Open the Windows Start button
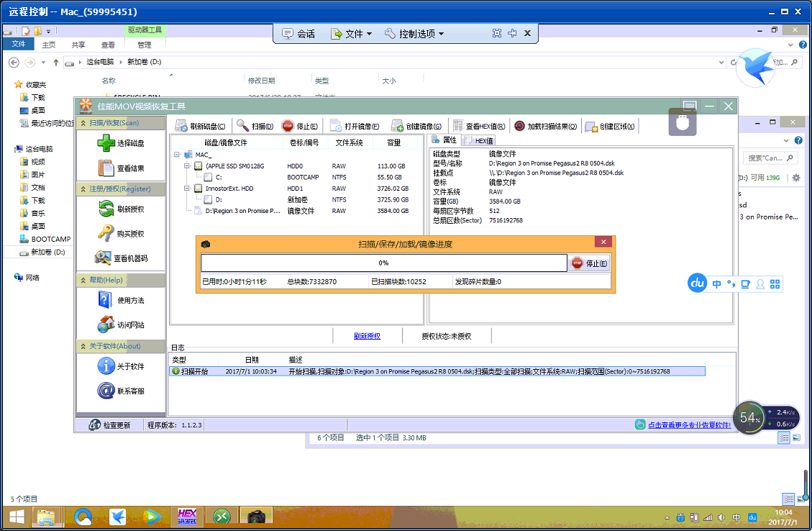This screenshot has width=812, height=531. 17,517
